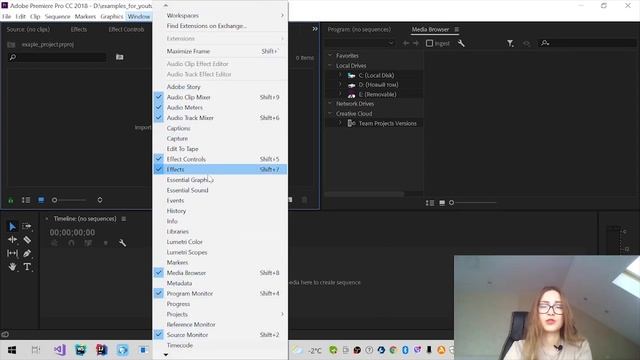Select the Hand tool
640x360 pixels.
point(12,267)
